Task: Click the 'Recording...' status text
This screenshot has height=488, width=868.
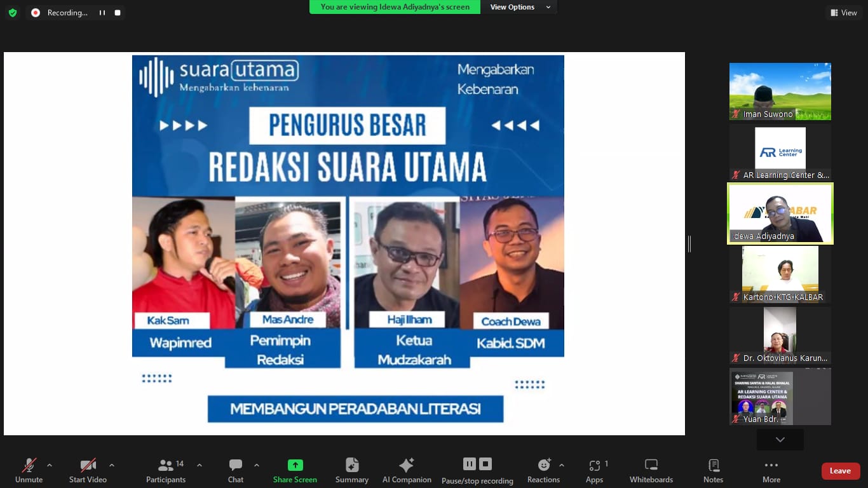Action: point(67,13)
